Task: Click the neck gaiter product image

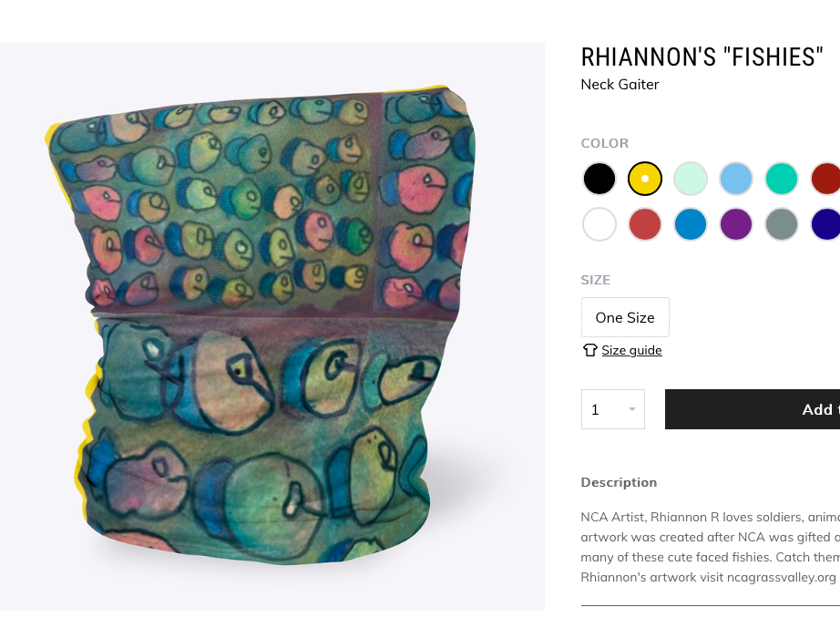Action: coord(272,326)
